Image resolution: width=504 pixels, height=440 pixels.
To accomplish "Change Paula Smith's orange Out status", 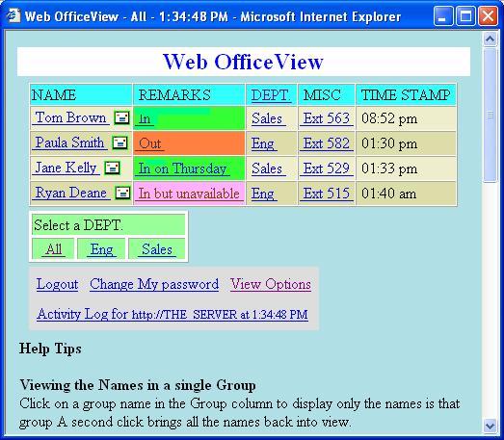I will [x=149, y=143].
